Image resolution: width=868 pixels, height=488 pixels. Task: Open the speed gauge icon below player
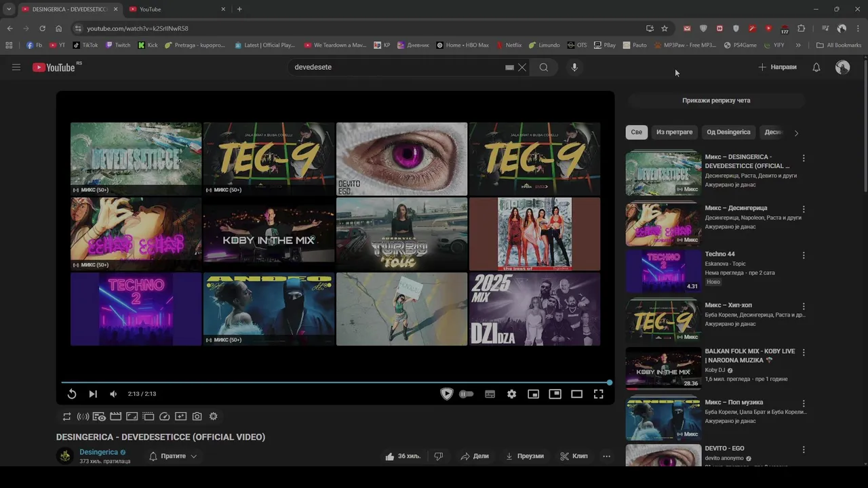(x=164, y=417)
